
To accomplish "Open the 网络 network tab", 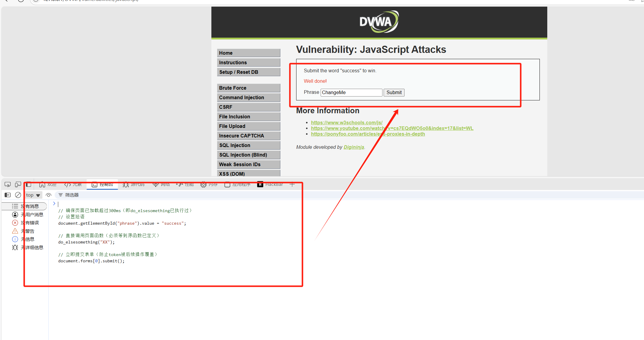I will pyautogui.click(x=161, y=184).
